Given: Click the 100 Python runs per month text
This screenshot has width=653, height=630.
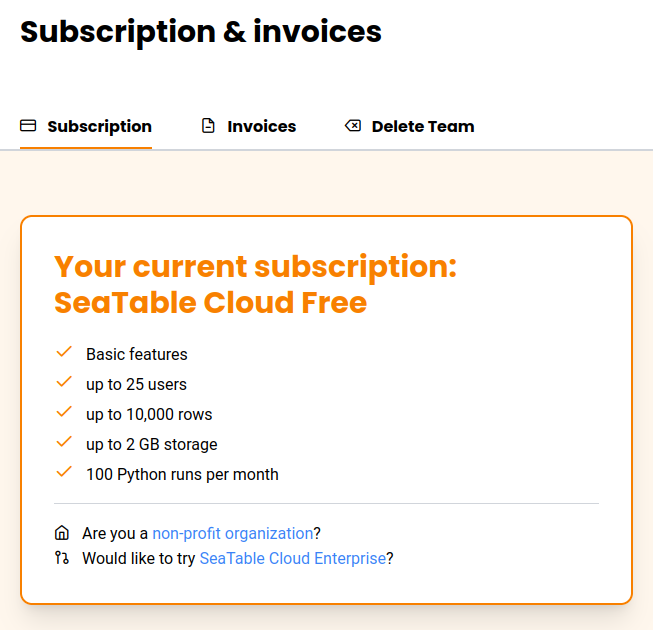Looking at the screenshot, I should pos(182,474).
